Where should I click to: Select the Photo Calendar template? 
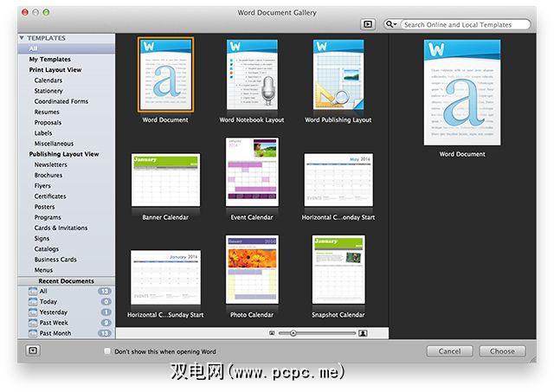coord(252,269)
